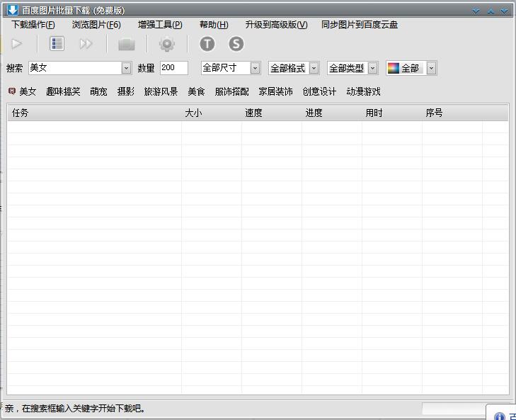Screen dimensions: 516x420
Task: Expand the search keyword dropdown arrow
Action: point(127,69)
